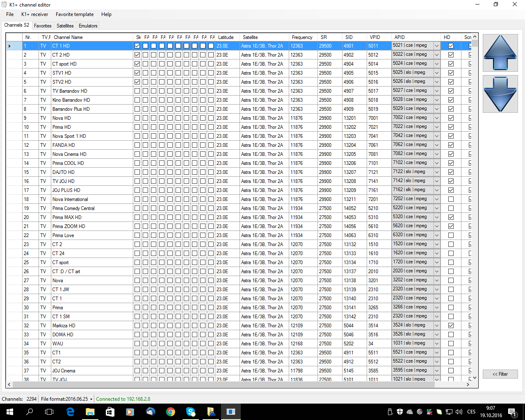Open APID dropdown for Markiza HD row

tap(436, 326)
